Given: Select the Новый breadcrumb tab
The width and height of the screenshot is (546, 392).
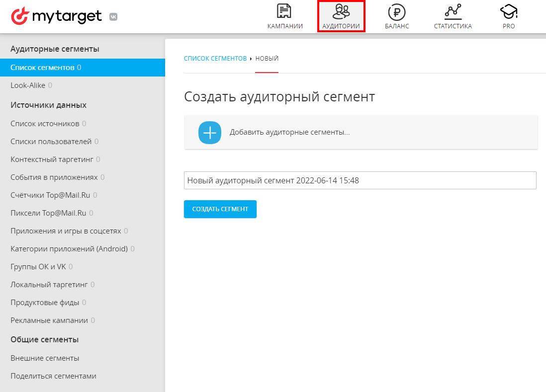Looking at the screenshot, I should (x=267, y=59).
